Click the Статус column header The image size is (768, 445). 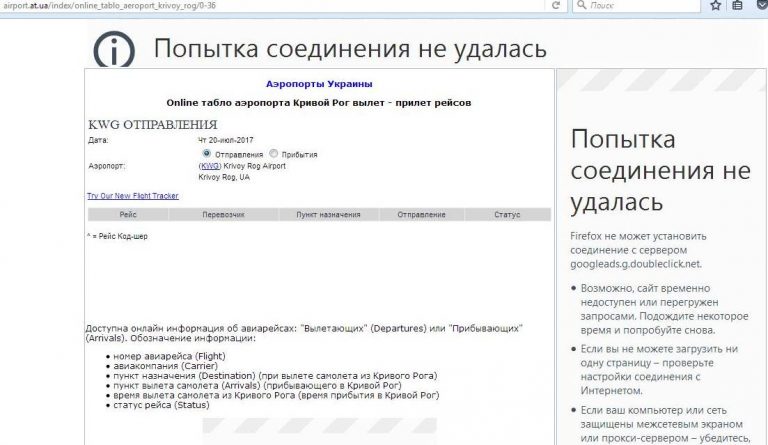[507, 215]
